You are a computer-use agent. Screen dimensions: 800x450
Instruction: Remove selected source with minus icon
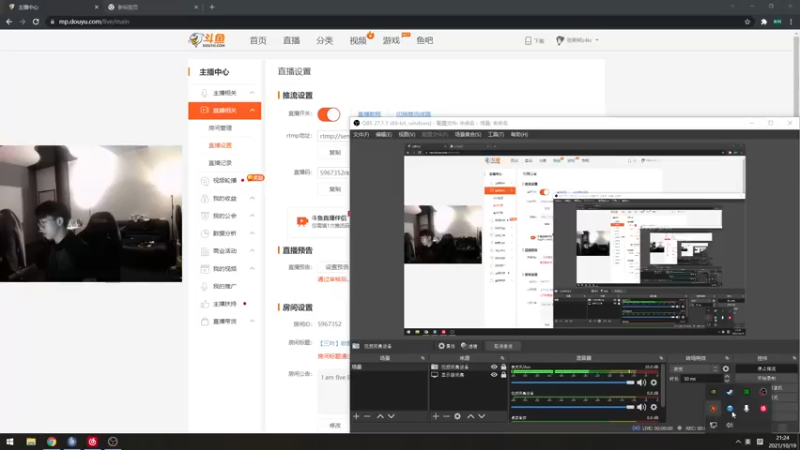click(x=446, y=416)
